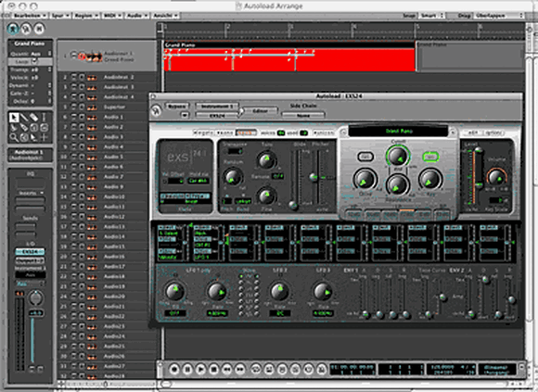Image resolution: width=538 pixels, height=392 pixels.
Task: Open the Snap mode Smart dropdown
Action: 432,16
